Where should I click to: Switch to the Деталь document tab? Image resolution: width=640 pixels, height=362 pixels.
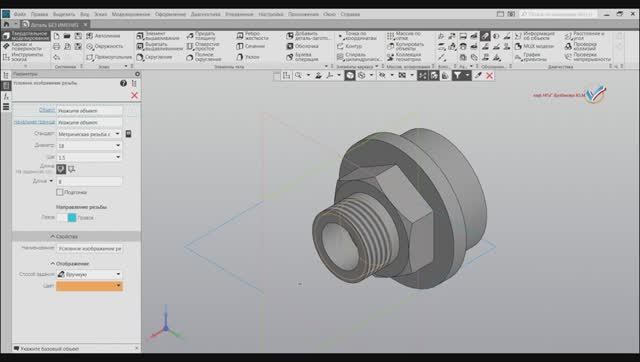click(x=54, y=25)
